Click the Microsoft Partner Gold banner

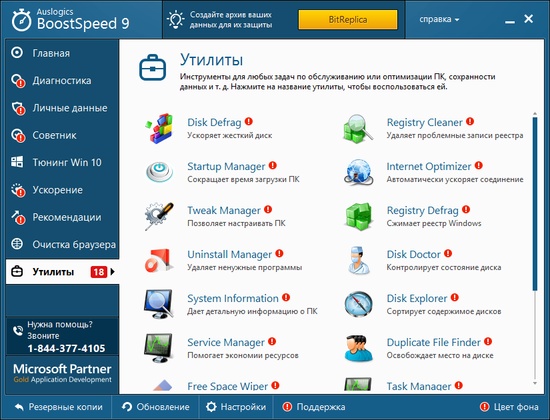coord(62,373)
